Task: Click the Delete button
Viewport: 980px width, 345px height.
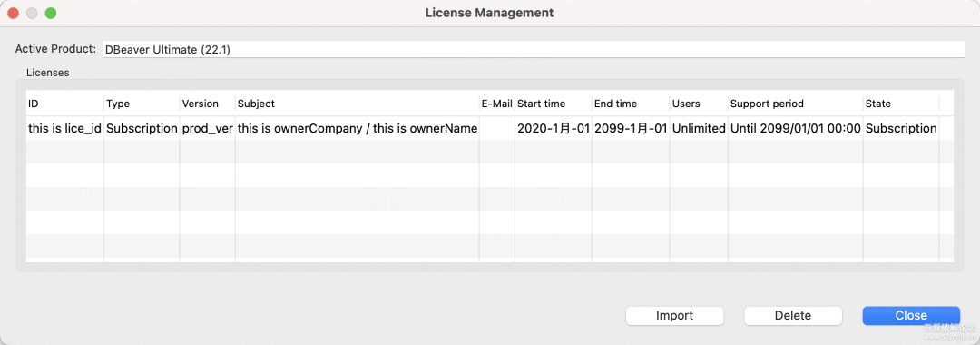Action: [793, 316]
